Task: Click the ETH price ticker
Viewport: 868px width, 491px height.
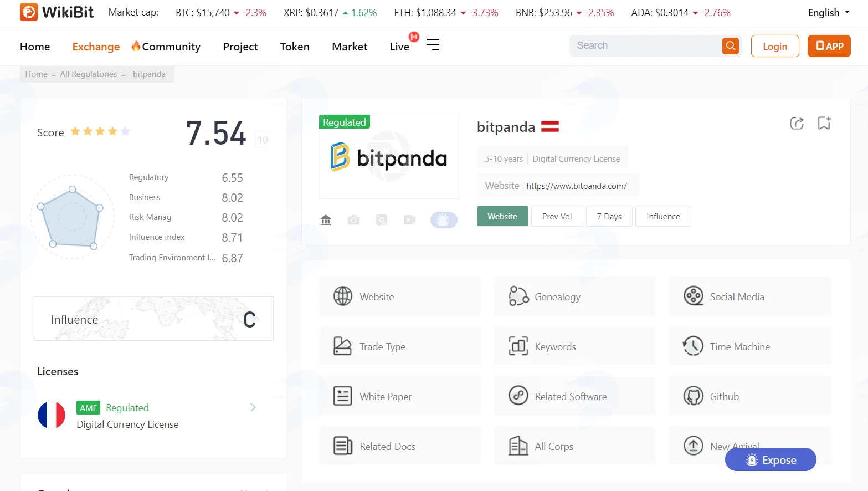Action: click(x=446, y=13)
